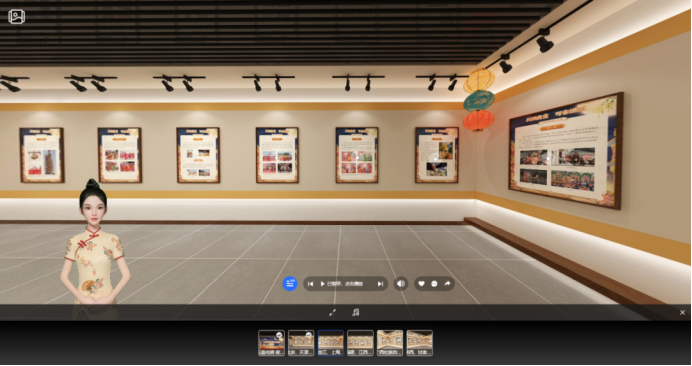Close the bottom scene thumbnail bar

[682, 313]
